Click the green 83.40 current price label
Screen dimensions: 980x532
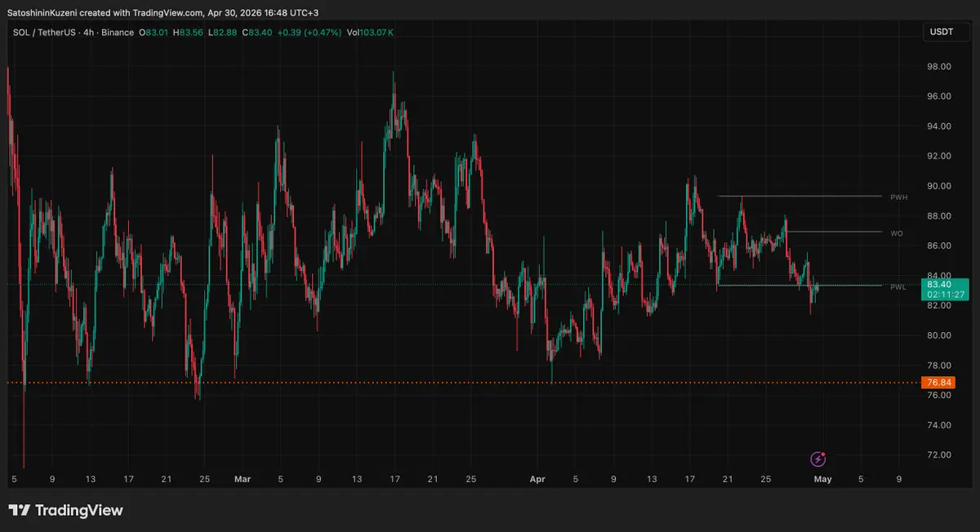click(944, 284)
